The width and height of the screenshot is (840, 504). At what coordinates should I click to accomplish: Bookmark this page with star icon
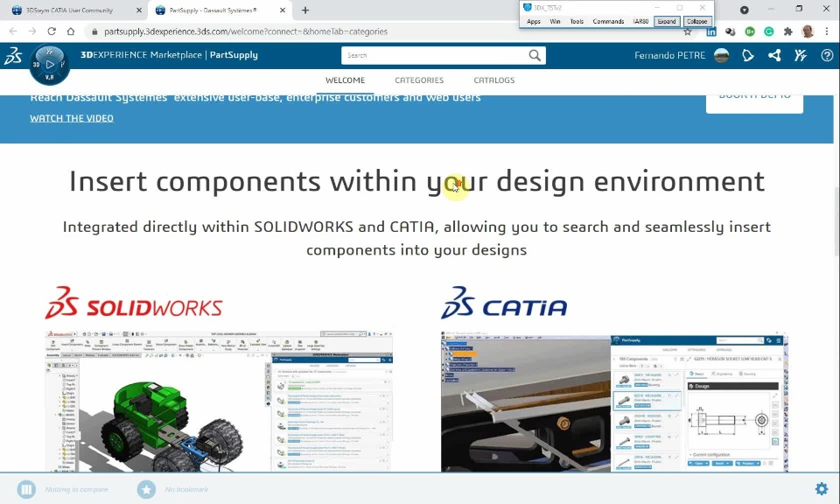pyautogui.click(x=688, y=31)
